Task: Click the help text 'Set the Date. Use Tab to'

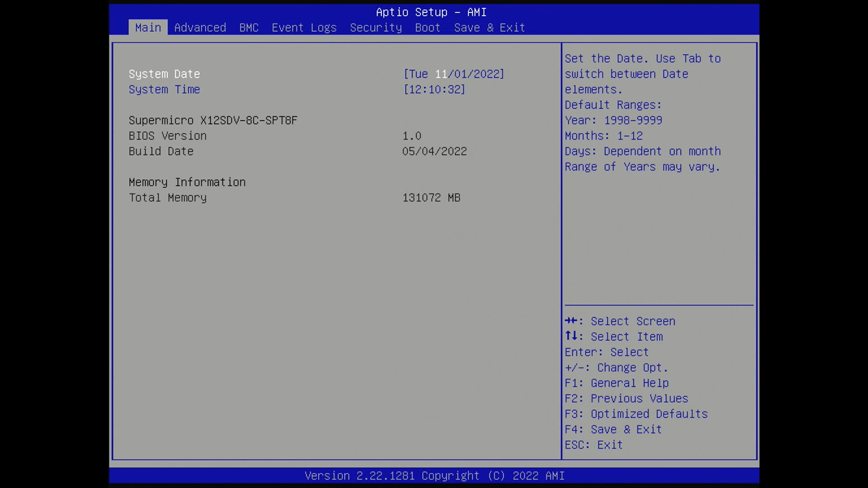Action: [x=642, y=59]
